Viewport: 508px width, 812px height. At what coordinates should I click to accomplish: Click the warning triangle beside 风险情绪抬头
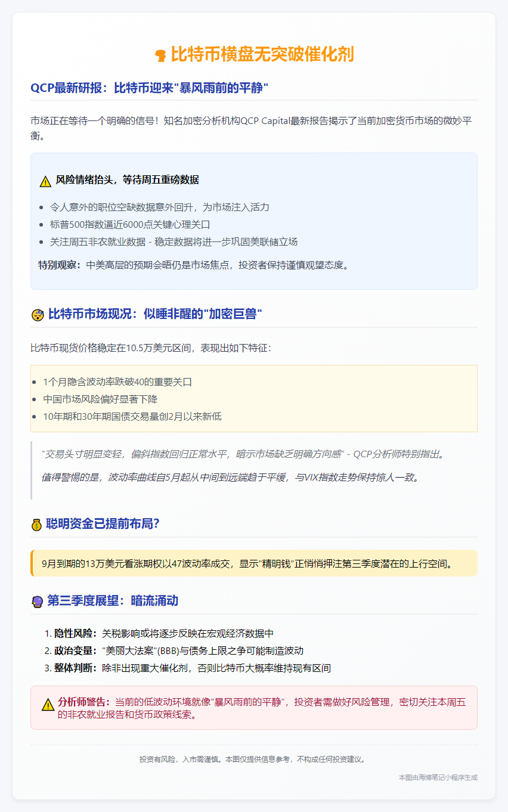point(44,178)
